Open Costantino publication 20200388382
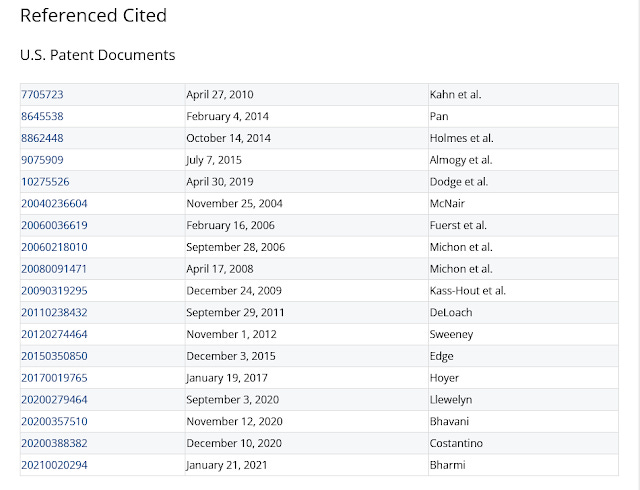 point(54,443)
